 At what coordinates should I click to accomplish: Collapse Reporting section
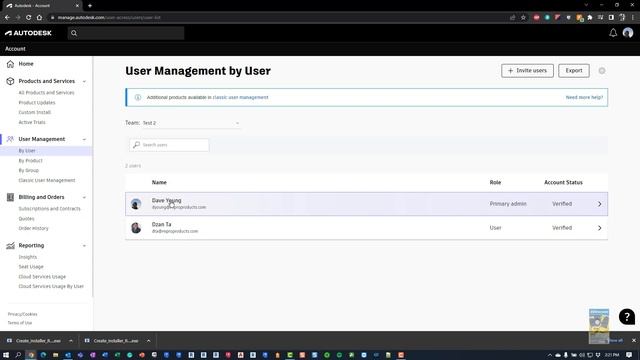coord(84,246)
